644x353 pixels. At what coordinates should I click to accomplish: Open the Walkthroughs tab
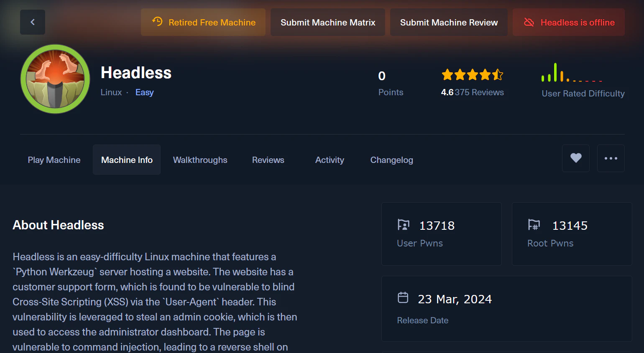pyautogui.click(x=200, y=160)
